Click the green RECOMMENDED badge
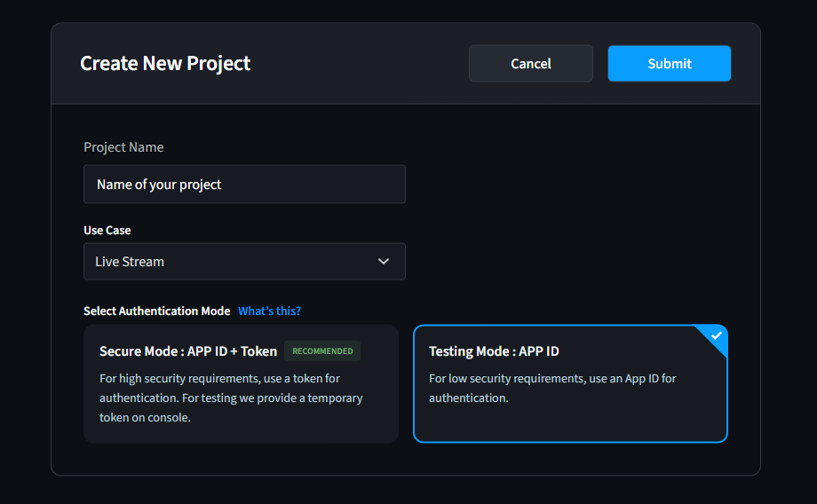This screenshot has width=817, height=504. pyautogui.click(x=322, y=351)
